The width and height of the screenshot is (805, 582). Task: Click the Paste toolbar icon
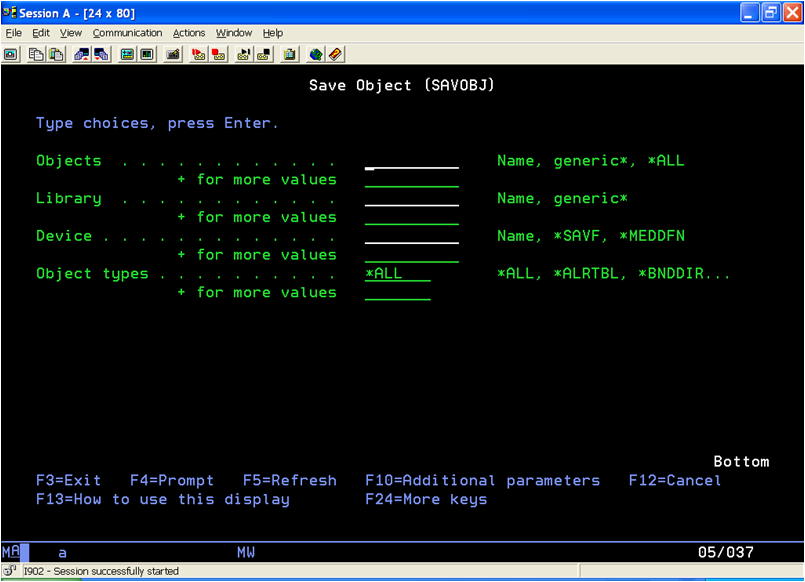tap(56, 54)
